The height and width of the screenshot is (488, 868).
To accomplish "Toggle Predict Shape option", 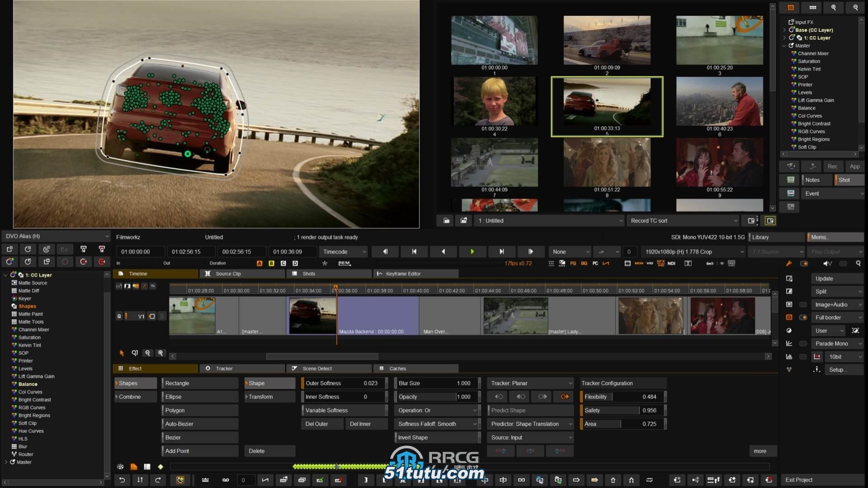I will pyautogui.click(x=530, y=410).
